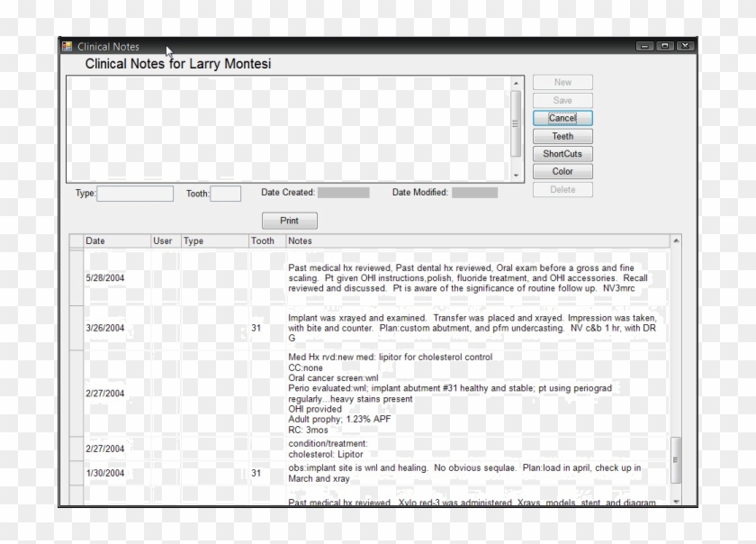The image size is (756, 544).
Task: Click the User column header
Action: [x=161, y=240]
